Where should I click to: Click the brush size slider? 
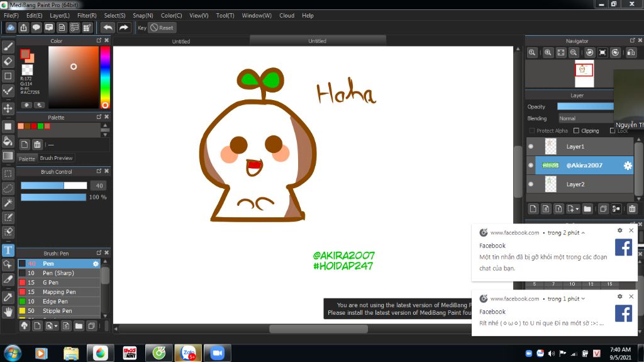tap(54, 186)
